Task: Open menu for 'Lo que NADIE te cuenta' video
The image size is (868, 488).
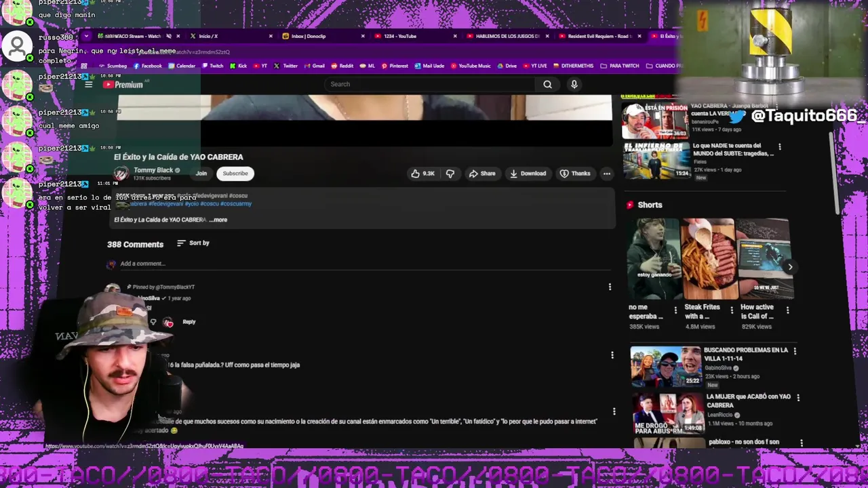Action: 779,146
